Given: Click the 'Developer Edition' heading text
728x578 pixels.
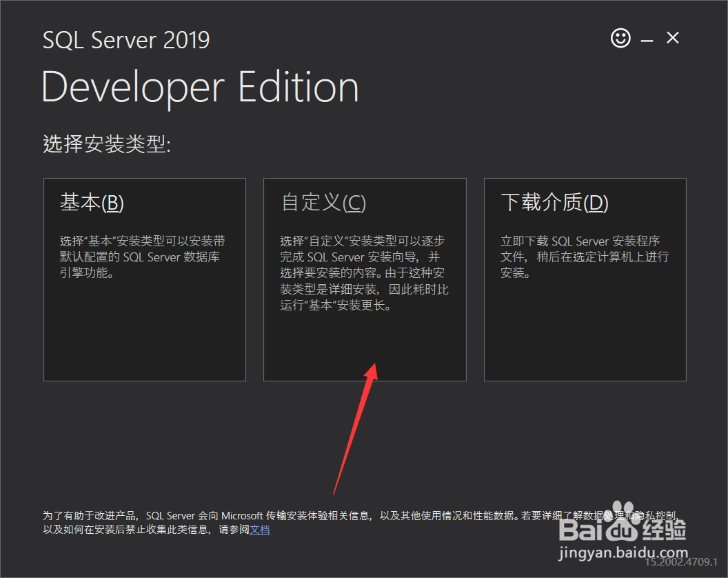Looking at the screenshot, I should [x=200, y=88].
